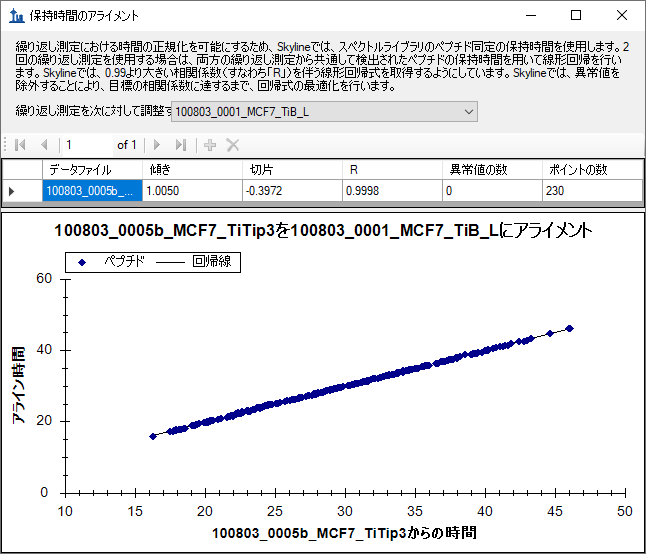Go to previous record arrow
The height and width of the screenshot is (554, 646).
click(44, 145)
